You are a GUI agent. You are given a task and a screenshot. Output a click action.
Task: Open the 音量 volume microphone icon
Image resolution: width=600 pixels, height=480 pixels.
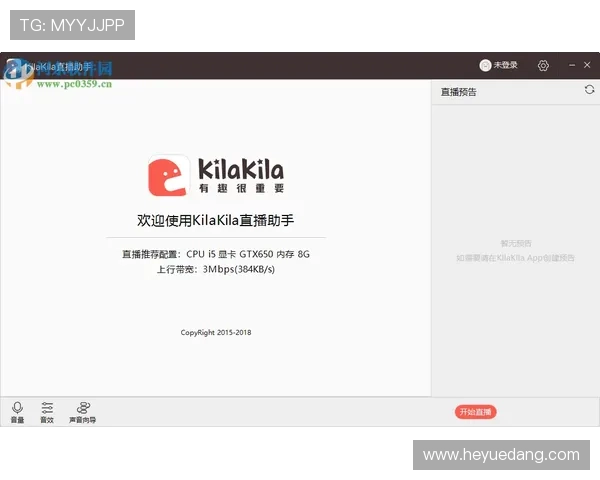[x=17, y=412]
